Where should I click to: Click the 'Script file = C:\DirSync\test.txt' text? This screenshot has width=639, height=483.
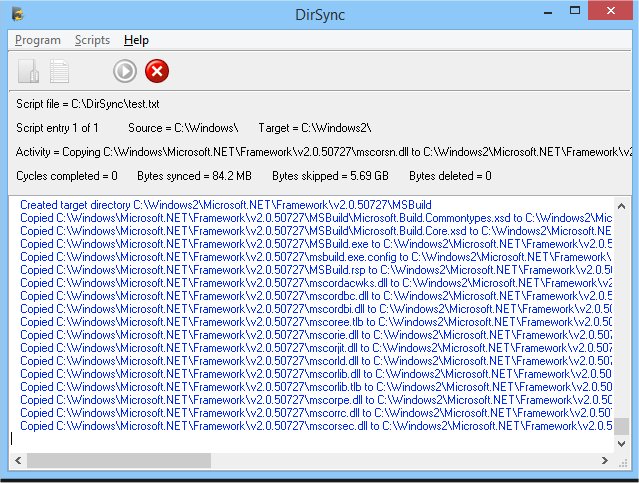[x=88, y=104]
